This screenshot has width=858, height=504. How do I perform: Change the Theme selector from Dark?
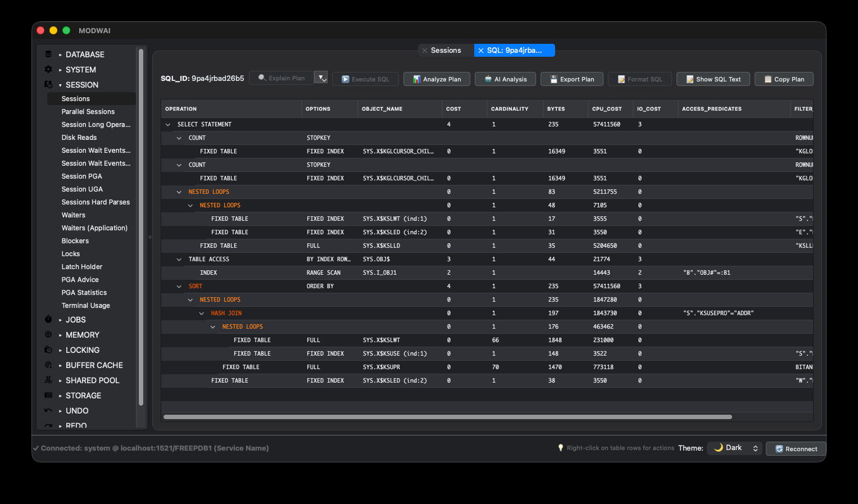click(734, 447)
